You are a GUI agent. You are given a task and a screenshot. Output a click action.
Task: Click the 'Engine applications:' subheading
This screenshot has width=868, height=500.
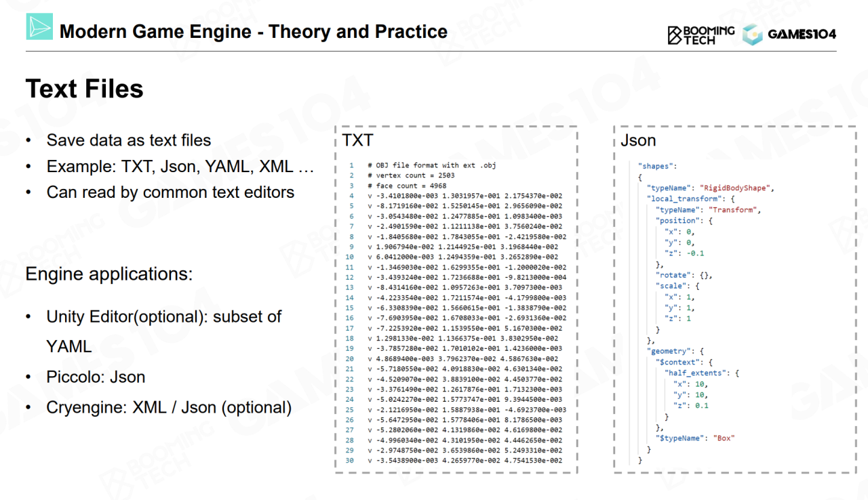tap(109, 274)
